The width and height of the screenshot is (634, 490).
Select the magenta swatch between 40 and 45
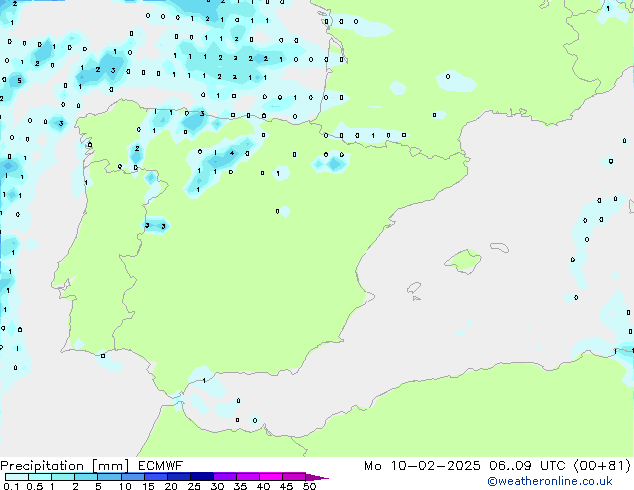[x=271, y=477]
